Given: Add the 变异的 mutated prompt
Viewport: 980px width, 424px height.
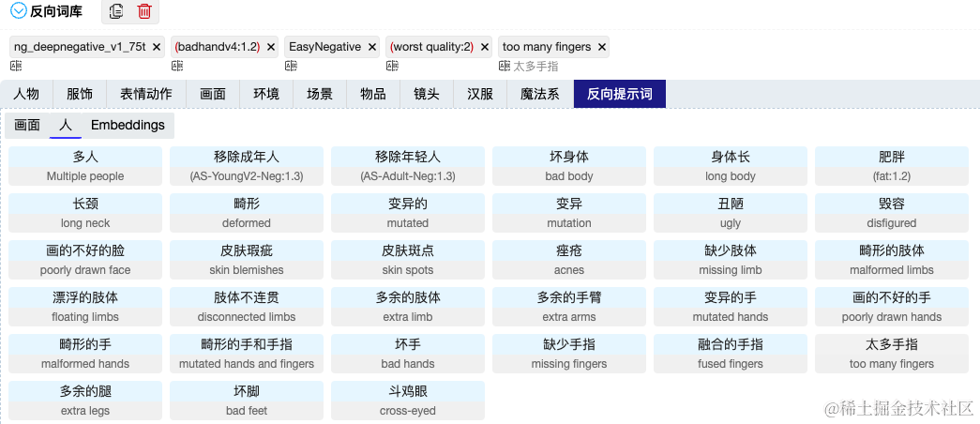Looking at the screenshot, I should click(x=408, y=213).
